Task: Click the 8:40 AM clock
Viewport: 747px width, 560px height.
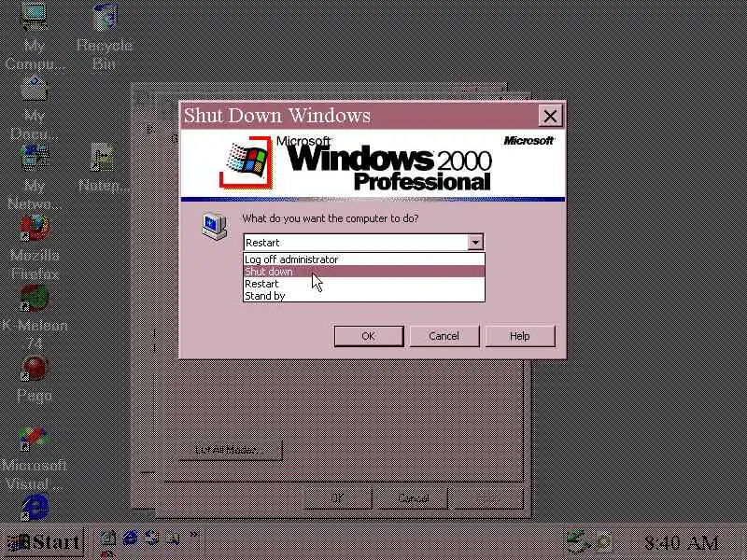Action: [682, 542]
